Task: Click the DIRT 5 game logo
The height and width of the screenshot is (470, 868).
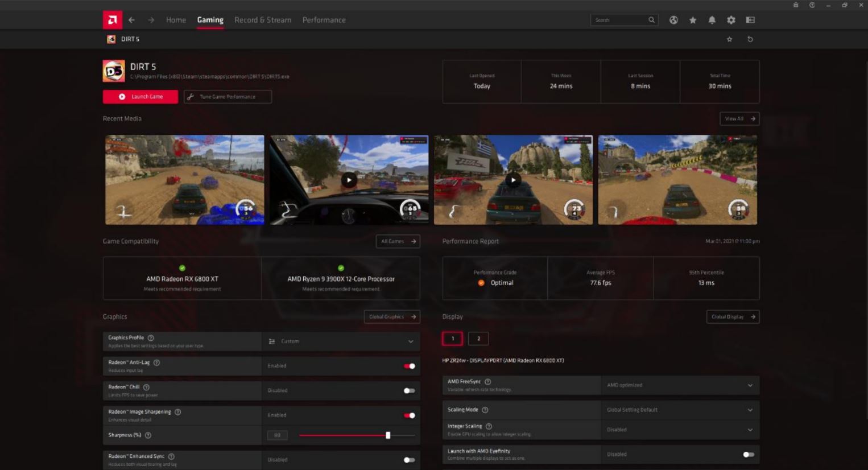Action: click(114, 71)
